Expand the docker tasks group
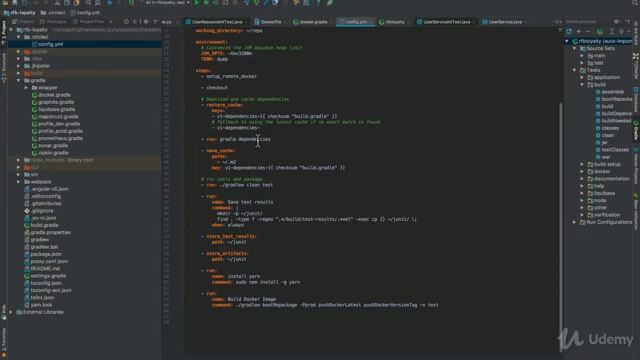 [x=582, y=171]
